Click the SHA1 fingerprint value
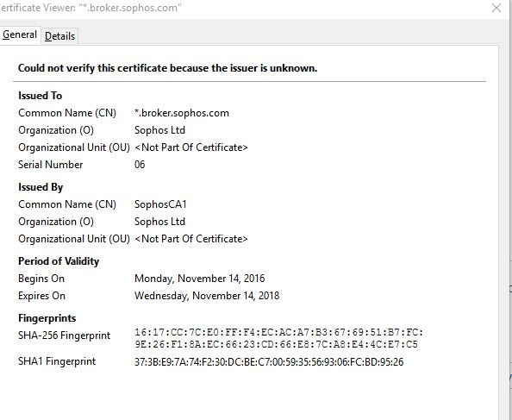512x420 pixels. 269,362
